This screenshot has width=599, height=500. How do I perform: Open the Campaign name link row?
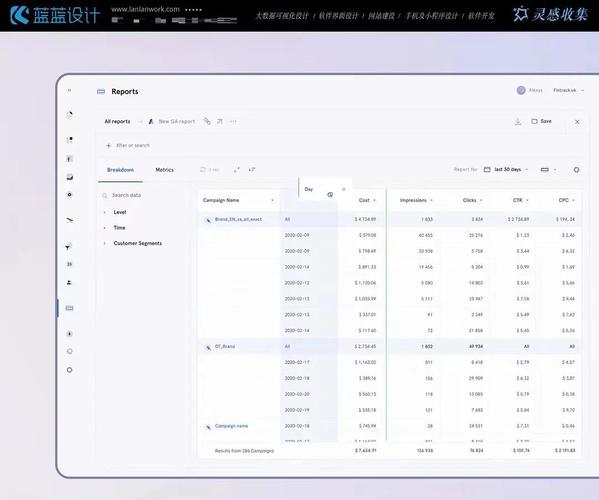pyautogui.click(x=232, y=426)
